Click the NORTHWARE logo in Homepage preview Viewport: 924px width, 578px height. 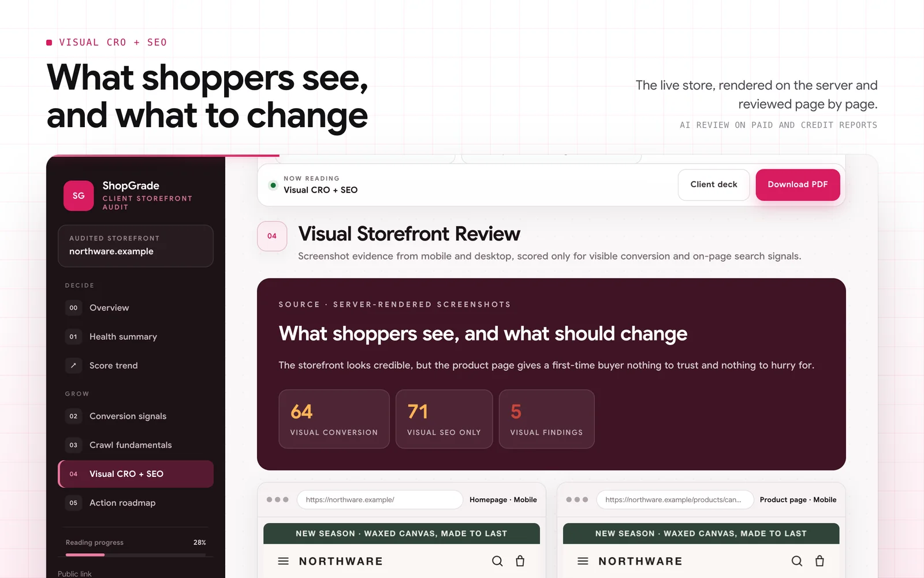pyautogui.click(x=341, y=561)
